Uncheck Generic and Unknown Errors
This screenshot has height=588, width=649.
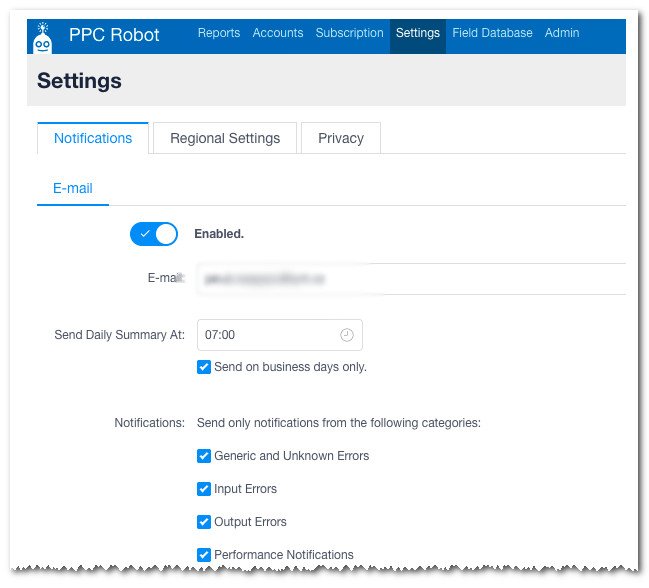[x=204, y=456]
